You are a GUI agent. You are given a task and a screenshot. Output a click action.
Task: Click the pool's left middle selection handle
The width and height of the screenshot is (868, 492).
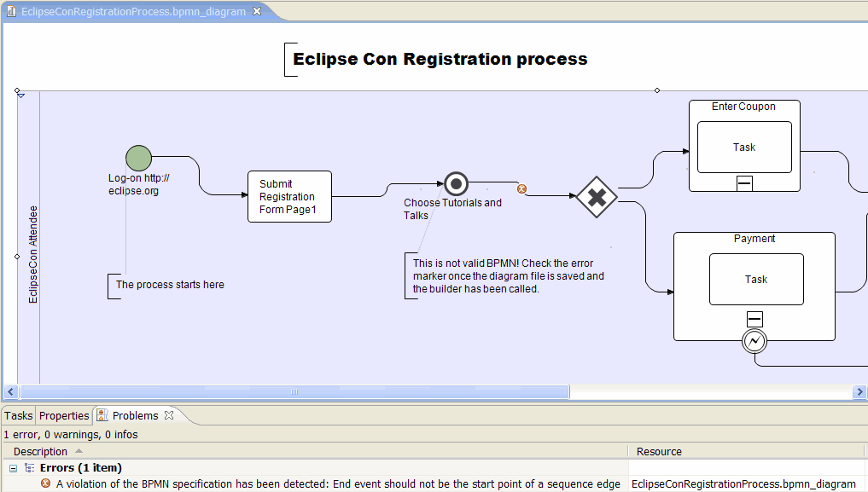tap(17, 257)
